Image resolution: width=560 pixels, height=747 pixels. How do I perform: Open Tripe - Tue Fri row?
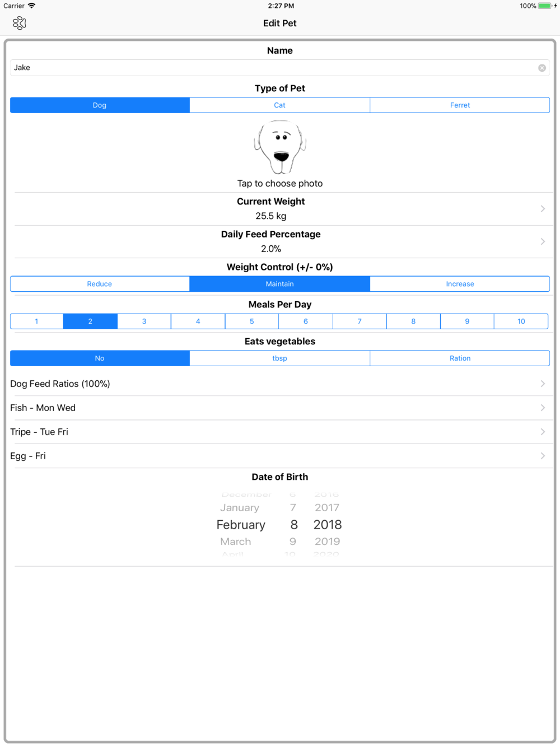tap(280, 432)
